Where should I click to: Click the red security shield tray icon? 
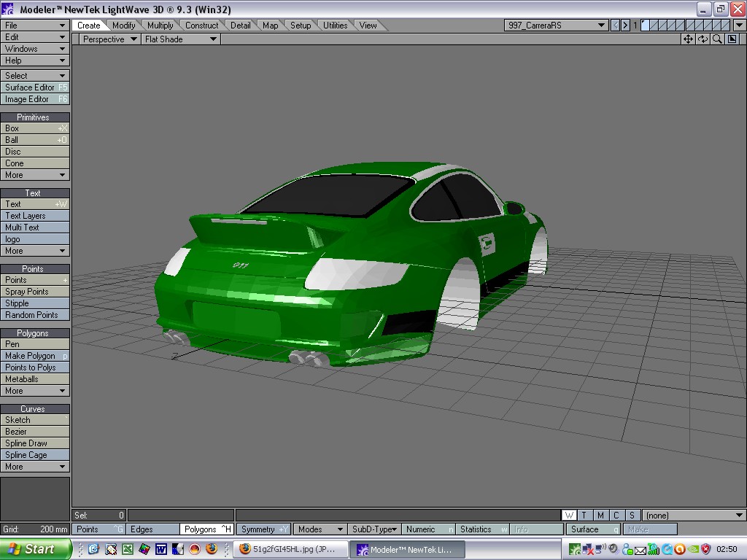[705, 549]
